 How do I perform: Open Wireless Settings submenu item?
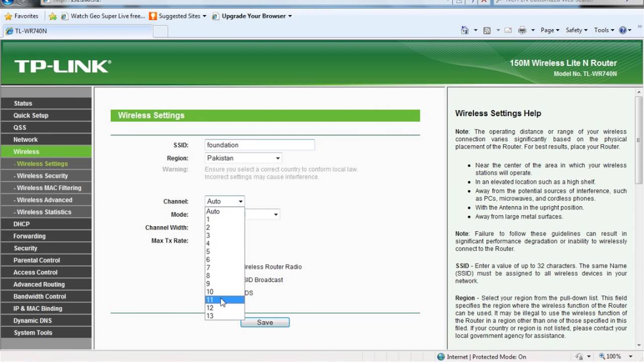click(46, 163)
